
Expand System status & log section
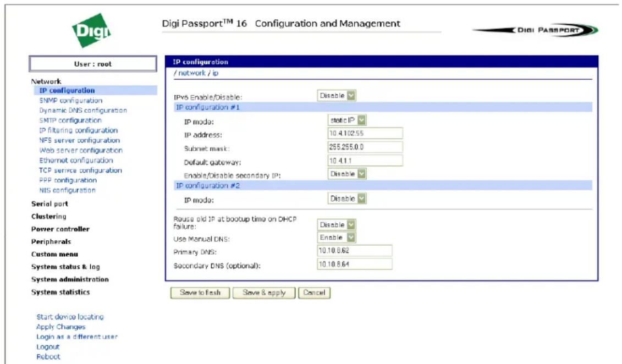point(65,267)
